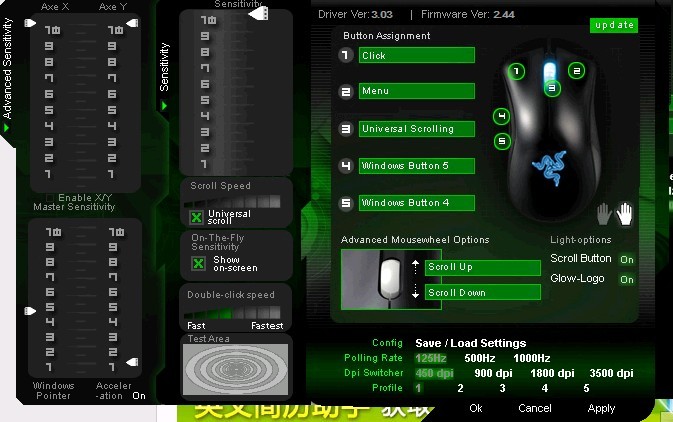Image resolution: width=673 pixels, height=422 pixels.
Task: Select side button 5 marker on mouse
Action: coord(502,141)
